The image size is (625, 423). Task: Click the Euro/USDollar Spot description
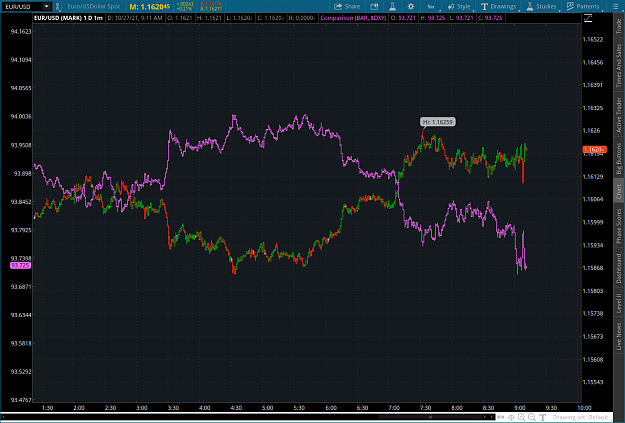point(94,6)
